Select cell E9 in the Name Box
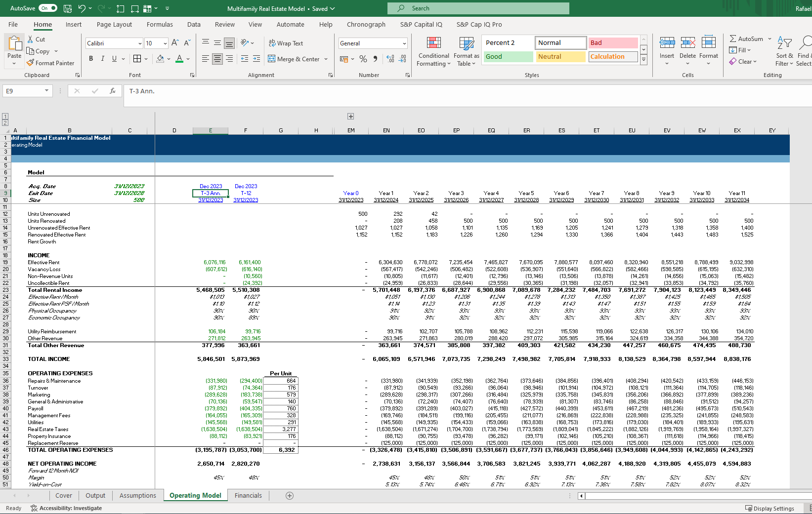Viewport: 812px width, 514px height. tap(22, 91)
